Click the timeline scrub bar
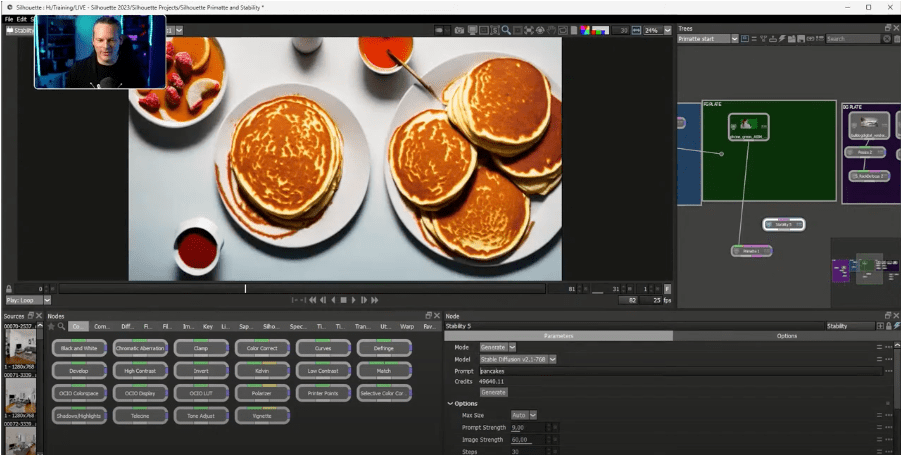This screenshot has height=455, width=901. (300, 289)
